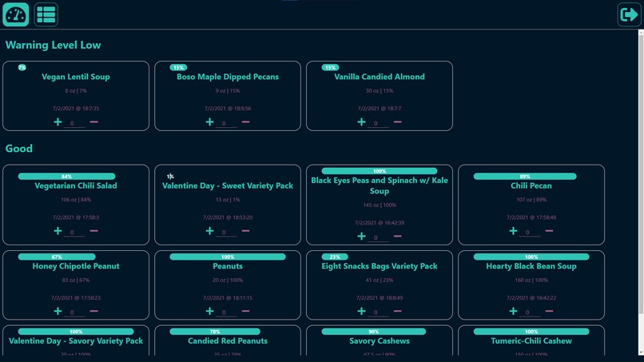Screen dimensions: 644x362
Task: Click quantity field of Honey Chipotle Peanut
Action: pyautogui.click(x=74, y=312)
